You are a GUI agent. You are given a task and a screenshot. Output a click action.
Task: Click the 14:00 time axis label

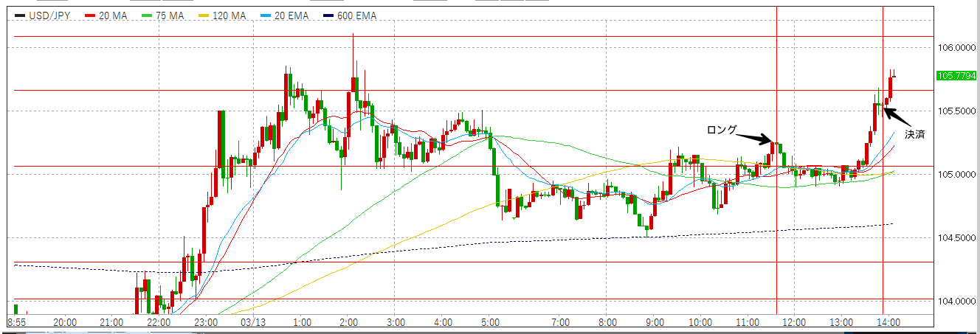(x=888, y=322)
